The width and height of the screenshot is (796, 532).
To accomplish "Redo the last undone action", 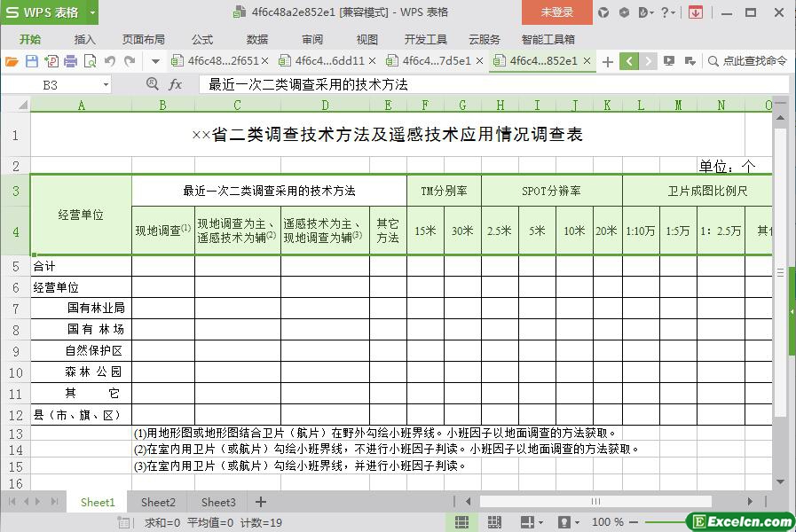I will [130, 61].
